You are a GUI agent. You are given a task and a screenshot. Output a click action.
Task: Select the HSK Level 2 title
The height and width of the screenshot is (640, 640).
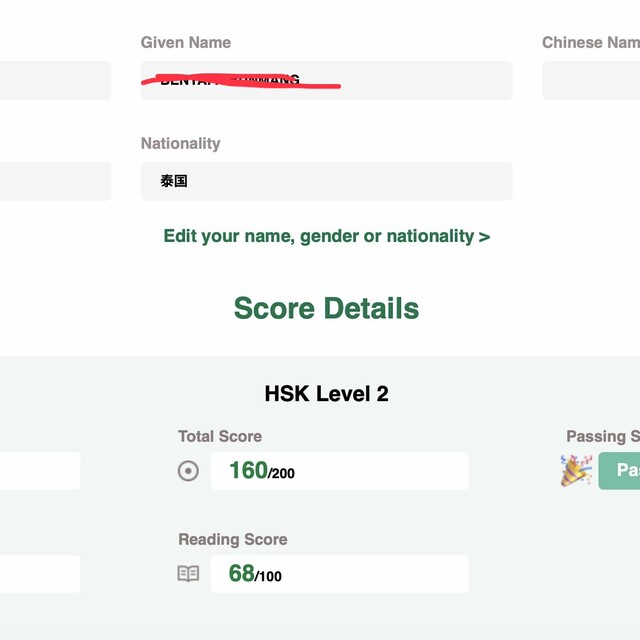326,394
